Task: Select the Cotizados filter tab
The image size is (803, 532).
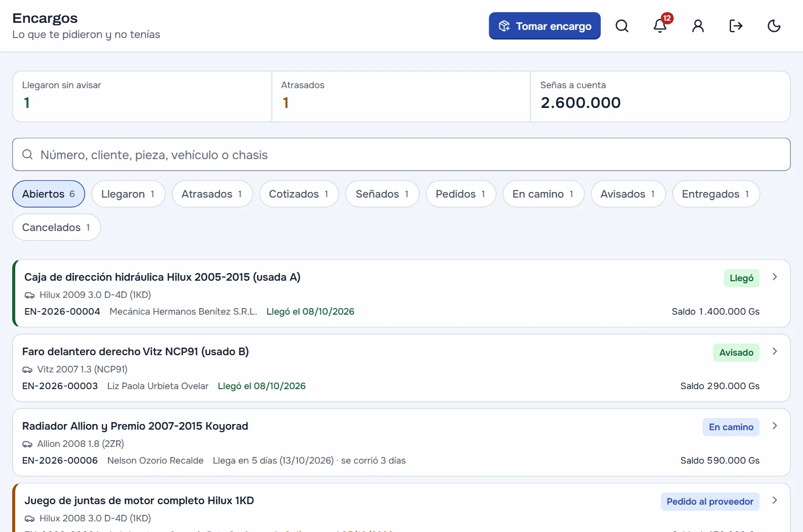Action: click(299, 194)
